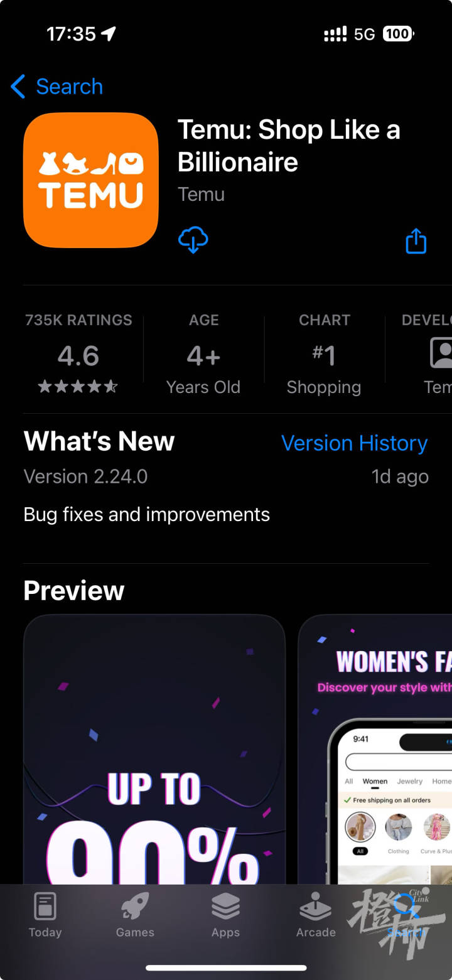The image size is (452, 980).
Task: Open the Today tab
Action: pyautogui.click(x=45, y=915)
